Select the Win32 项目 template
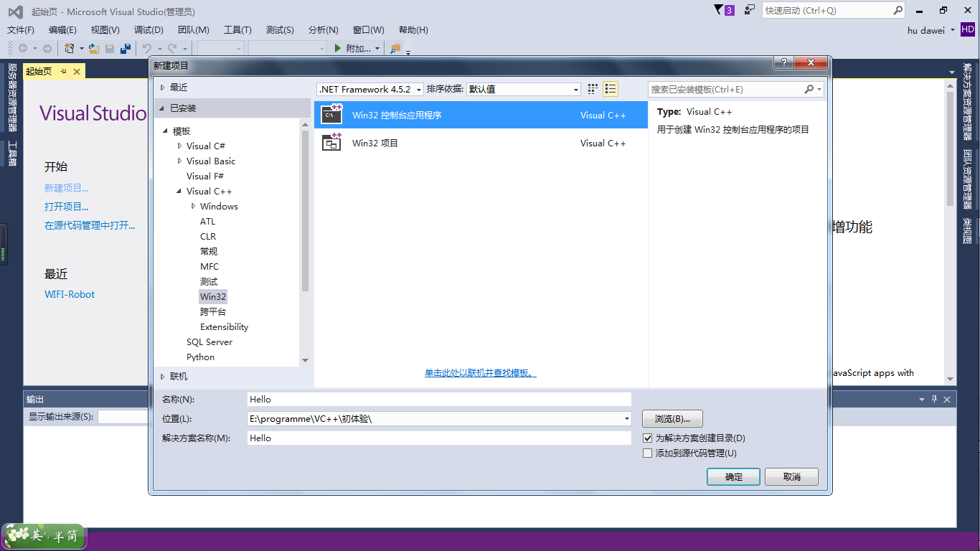This screenshot has width=980, height=551. click(481, 143)
